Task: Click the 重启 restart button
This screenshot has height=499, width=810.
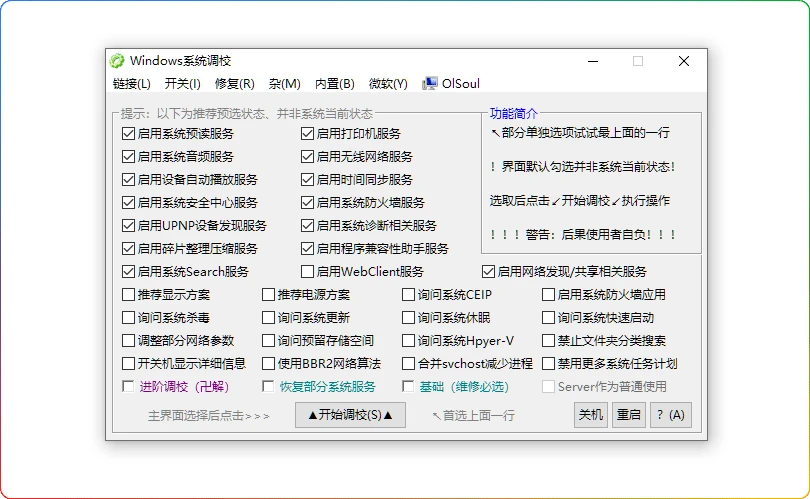Action: [x=629, y=415]
